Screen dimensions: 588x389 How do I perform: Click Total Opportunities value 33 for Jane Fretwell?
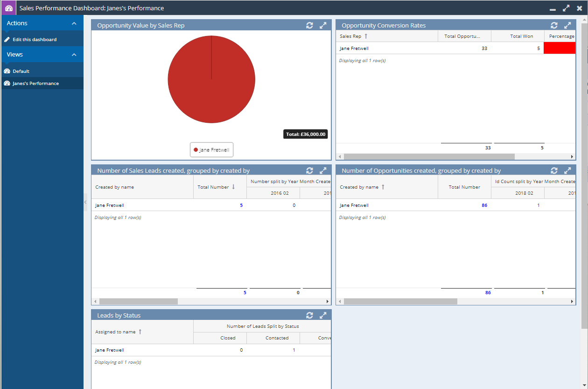point(484,48)
